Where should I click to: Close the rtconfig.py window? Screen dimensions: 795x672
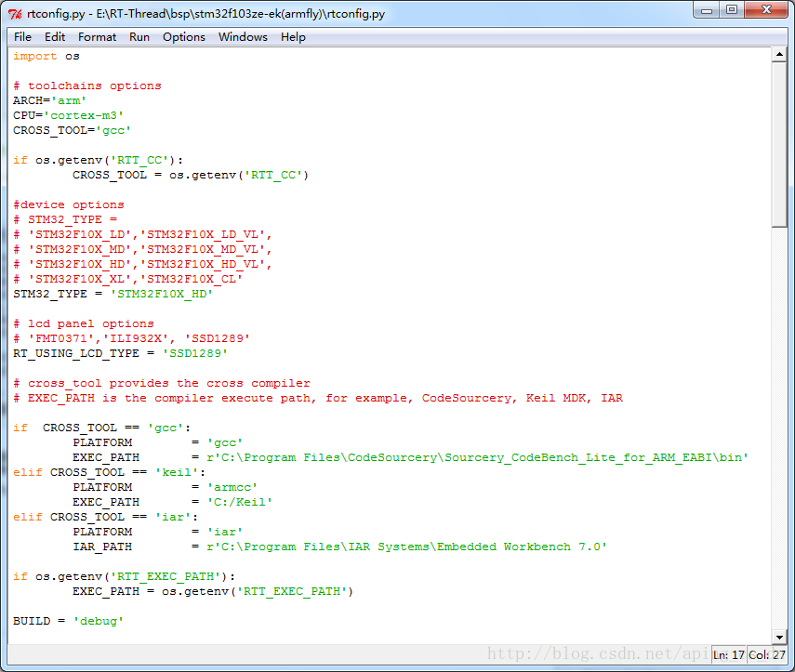point(766,9)
